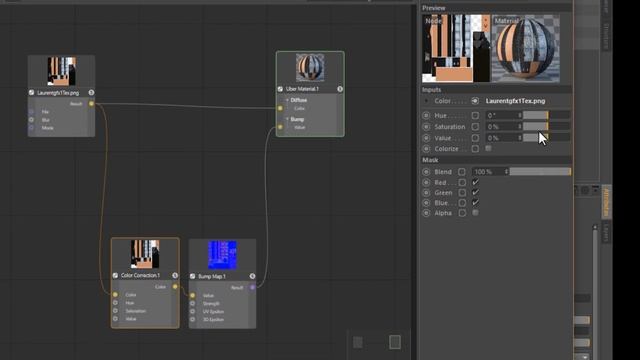Select Hue port on Color Correction.1 node

pos(115,303)
